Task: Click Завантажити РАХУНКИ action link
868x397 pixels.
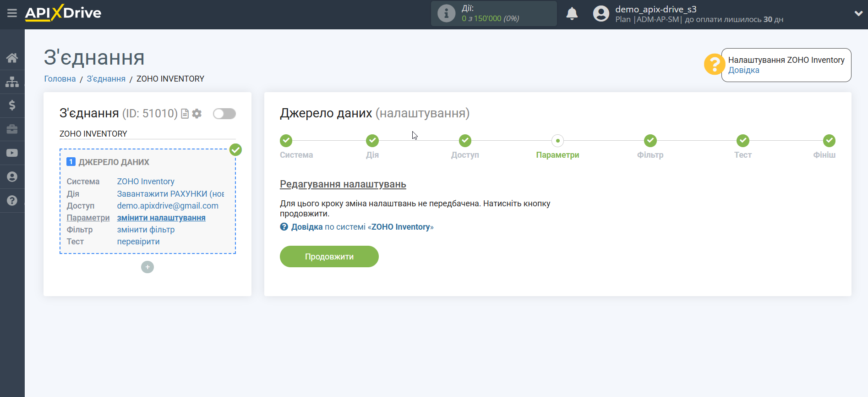Action: [170, 194]
